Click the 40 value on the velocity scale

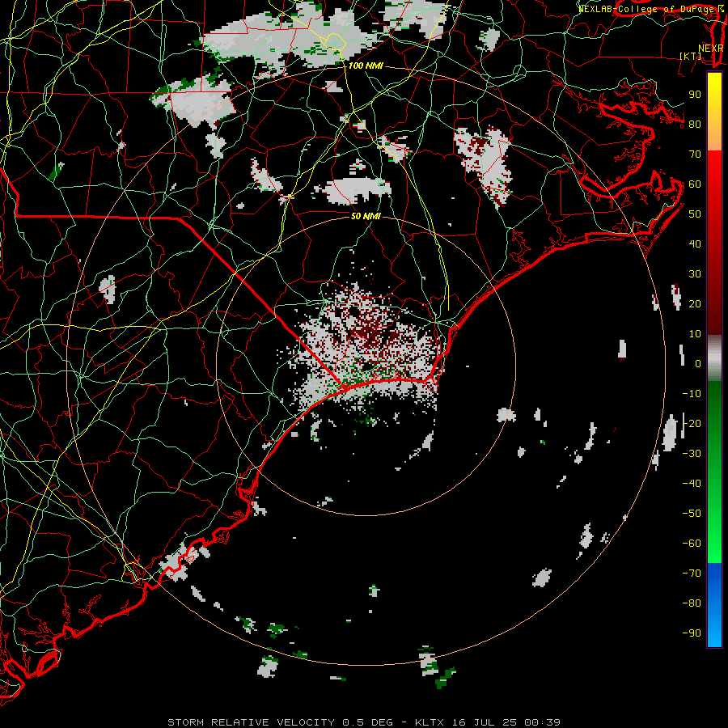[695, 244]
